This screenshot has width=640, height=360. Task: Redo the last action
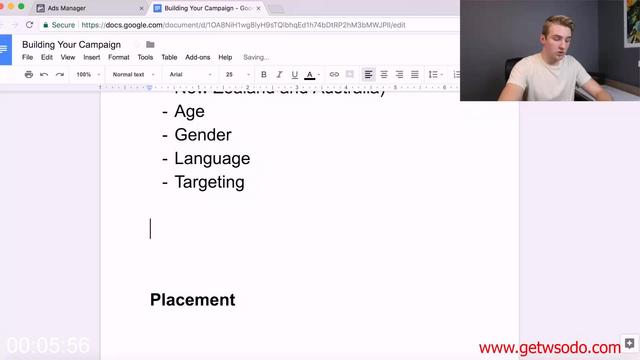click(60, 74)
